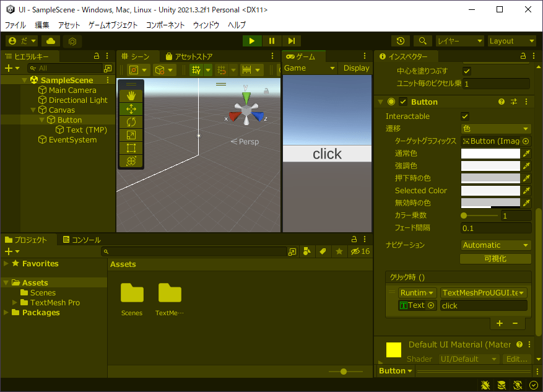Screen dimensions: 543x392
Task: Select the Rotate tool in scene
Action: 131,122
